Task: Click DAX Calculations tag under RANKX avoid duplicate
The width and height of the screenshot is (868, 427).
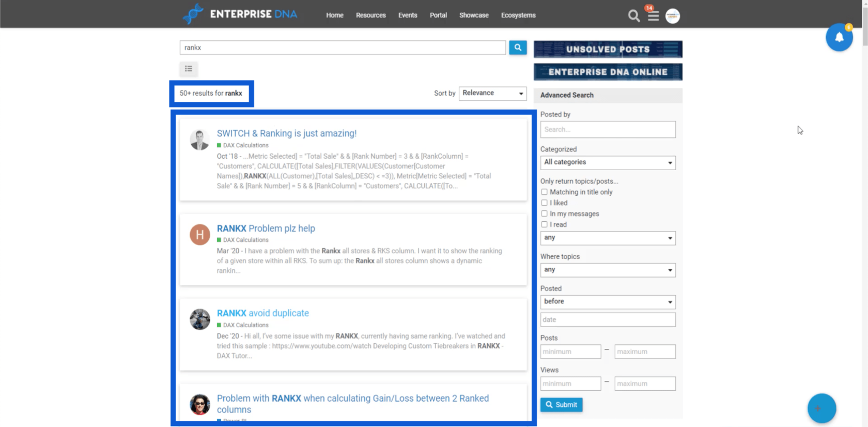Action: point(243,325)
